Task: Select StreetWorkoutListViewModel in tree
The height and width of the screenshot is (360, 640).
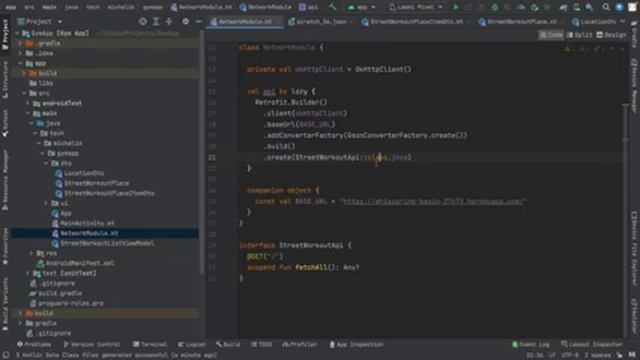Action: coord(107,243)
